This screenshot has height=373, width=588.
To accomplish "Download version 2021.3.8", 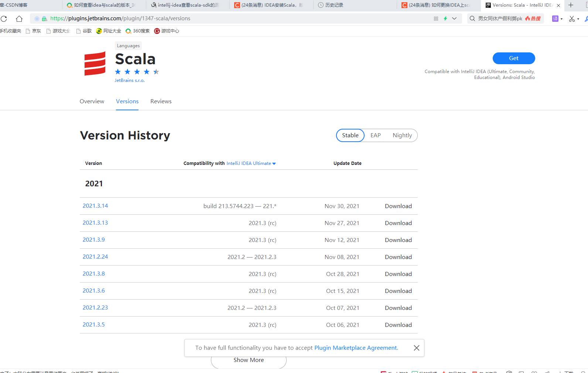I will [x=398, y=274].
